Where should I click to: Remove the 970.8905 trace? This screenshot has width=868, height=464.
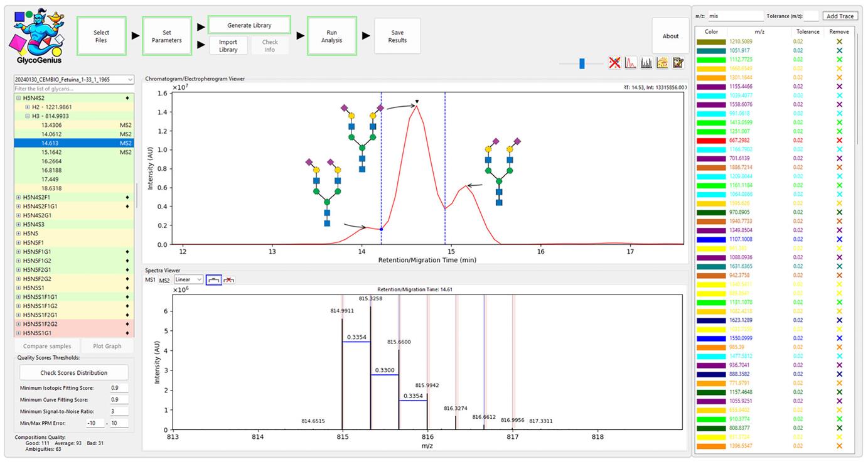coord(839,212)
